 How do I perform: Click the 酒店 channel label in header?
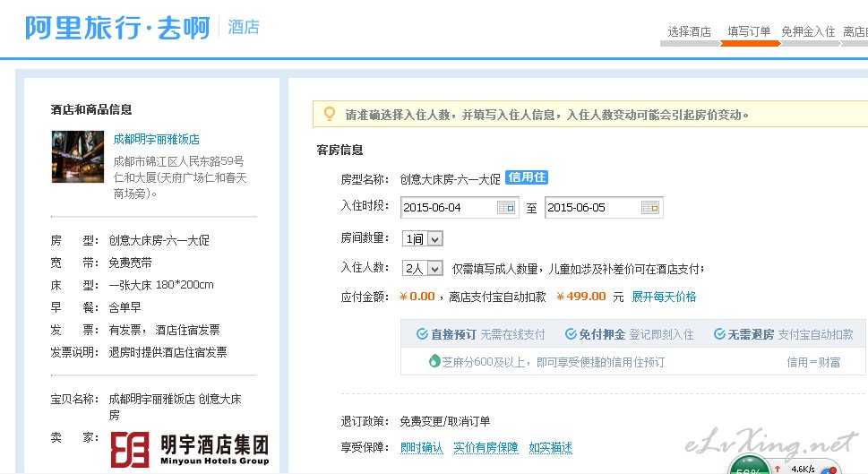pyautogui.click(x=244, y=27)
